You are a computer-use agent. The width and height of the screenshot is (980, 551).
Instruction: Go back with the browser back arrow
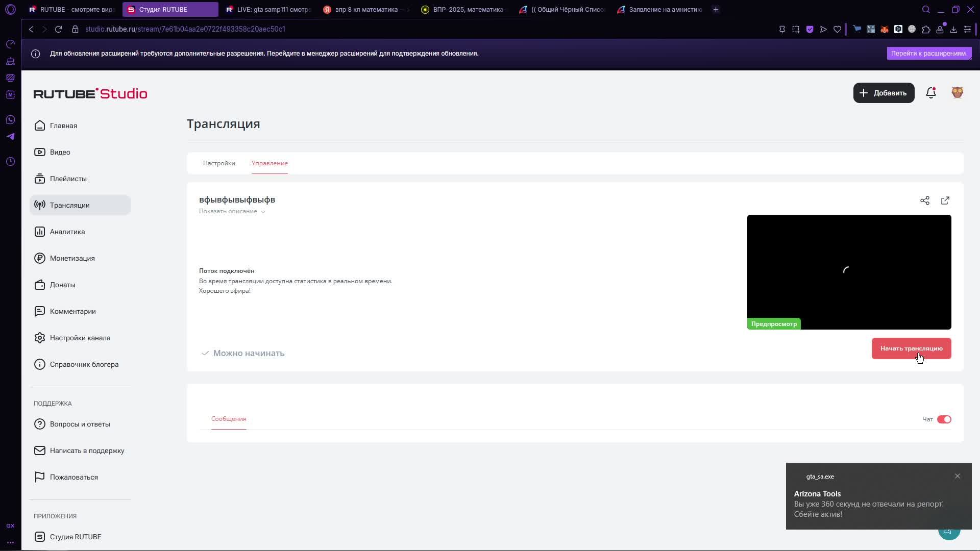(x=31, y=29)
